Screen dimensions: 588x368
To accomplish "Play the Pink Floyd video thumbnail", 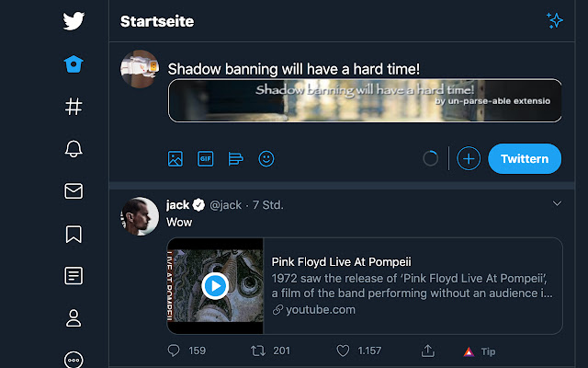I will click(215, 285).
